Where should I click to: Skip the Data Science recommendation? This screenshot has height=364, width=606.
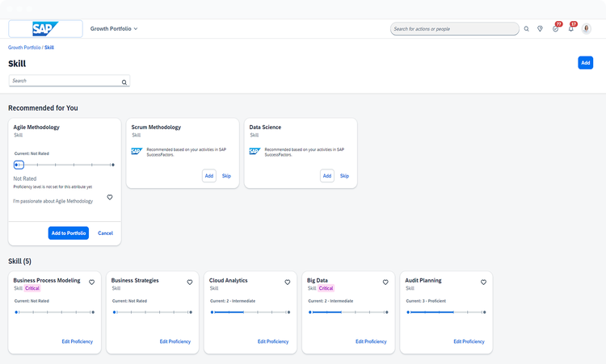click(x=344, y=176)
